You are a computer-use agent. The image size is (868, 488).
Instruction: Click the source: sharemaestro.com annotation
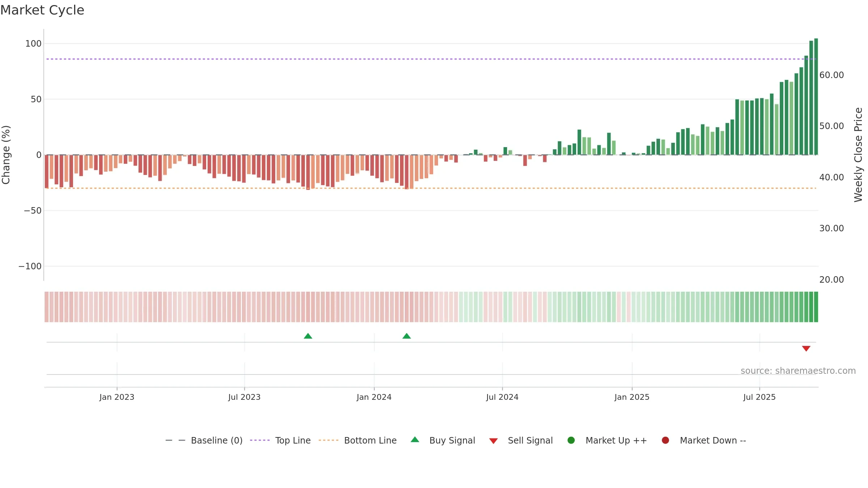click(x=798, y=371)
